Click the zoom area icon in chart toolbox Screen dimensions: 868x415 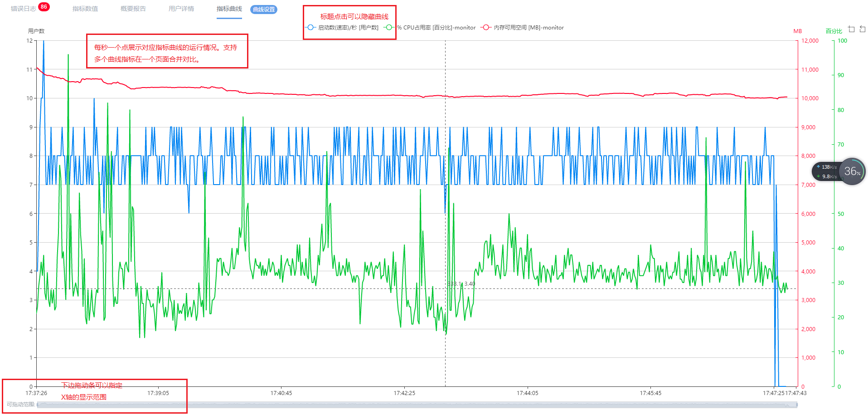(x=851, y=29)
